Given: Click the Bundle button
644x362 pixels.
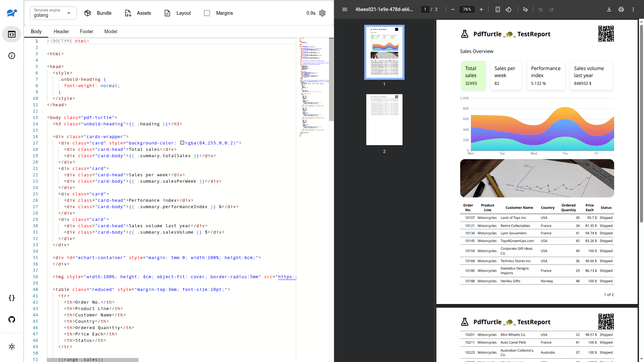Looking at the screenshot, I should pyautogui.click(x=98, y=13).
